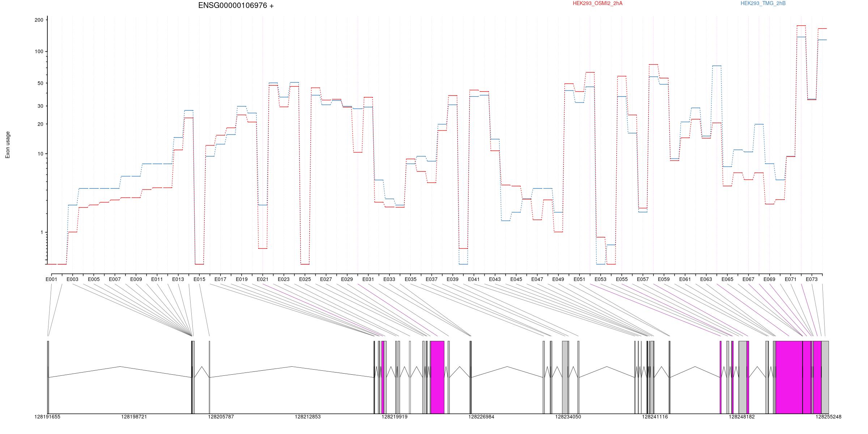Click the 10 y-axis tick label

tap(40, 154)
